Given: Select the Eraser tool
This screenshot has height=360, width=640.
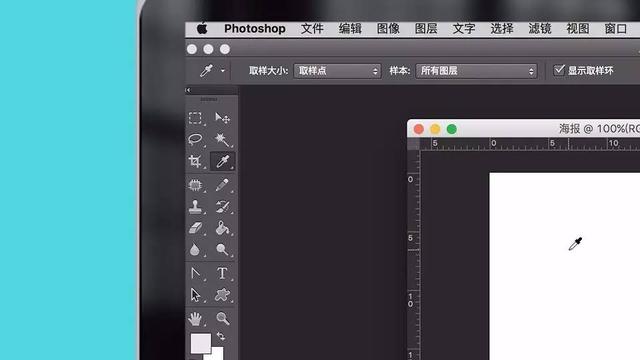Looking at the screenshot, I should coord(196,228).
